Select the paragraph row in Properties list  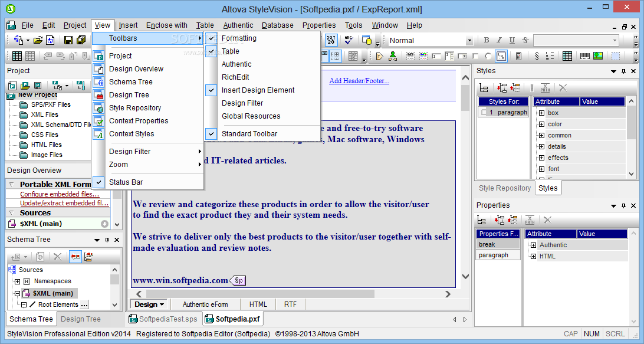(x=498, y=255)
